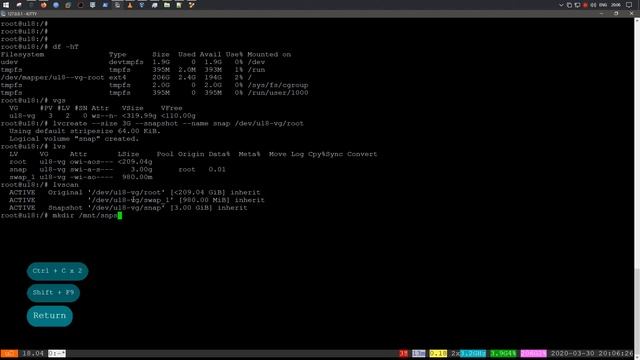Click the VLC cone taskbar icon

[x=129, y=5]
